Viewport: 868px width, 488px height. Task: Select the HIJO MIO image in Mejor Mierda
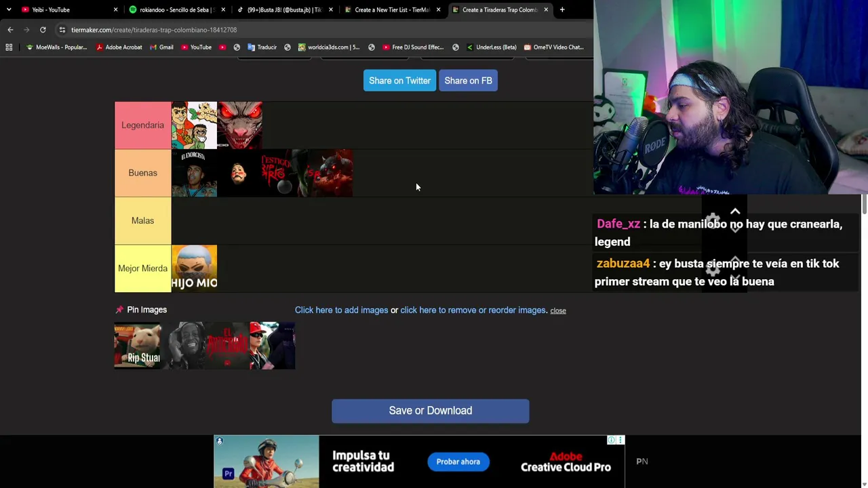(x=194, y=268)
